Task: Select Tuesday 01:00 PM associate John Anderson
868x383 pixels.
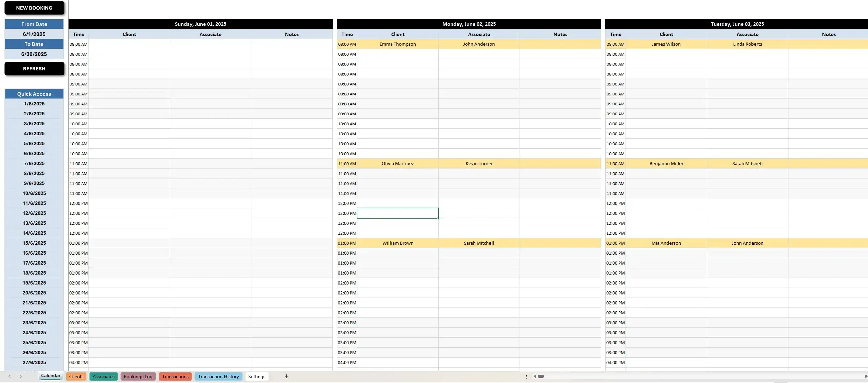Action: click(748, 243)
